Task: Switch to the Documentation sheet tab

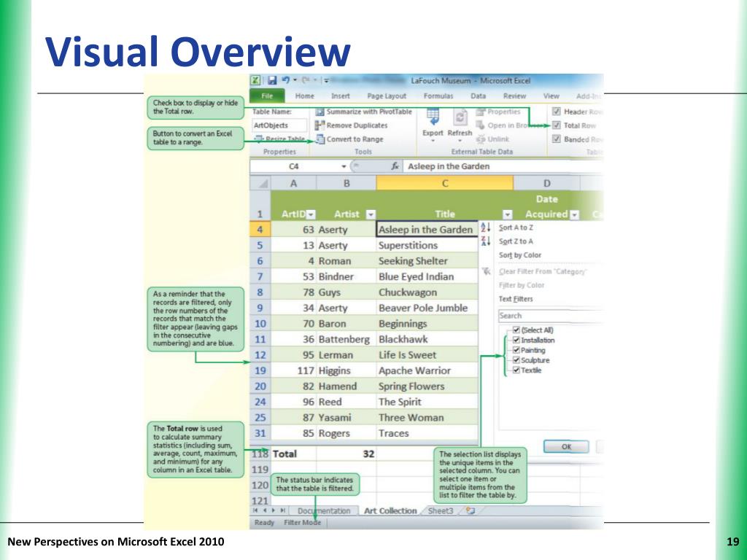Action: [x=323, y=511]
